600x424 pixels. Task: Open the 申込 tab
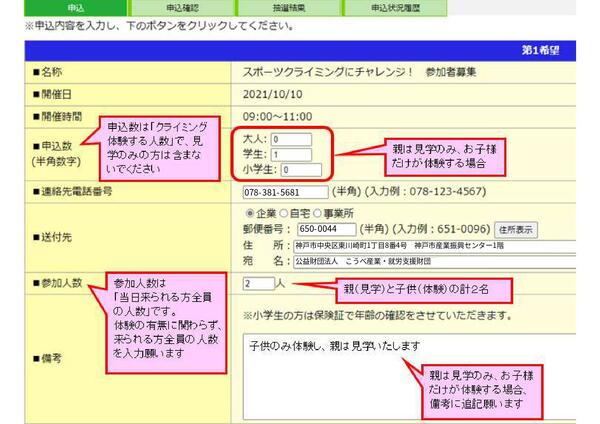(75, 8)
